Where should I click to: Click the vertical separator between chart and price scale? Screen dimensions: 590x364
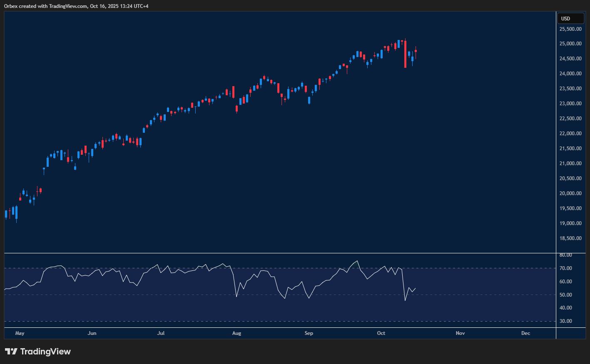tap(556, 166)
